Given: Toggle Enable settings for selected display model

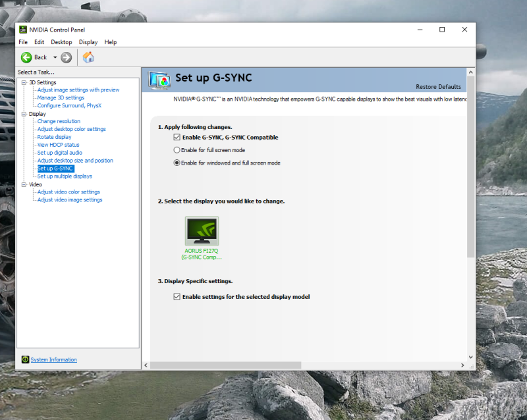Looking at the screenshot, I should (x=177, y=297).
